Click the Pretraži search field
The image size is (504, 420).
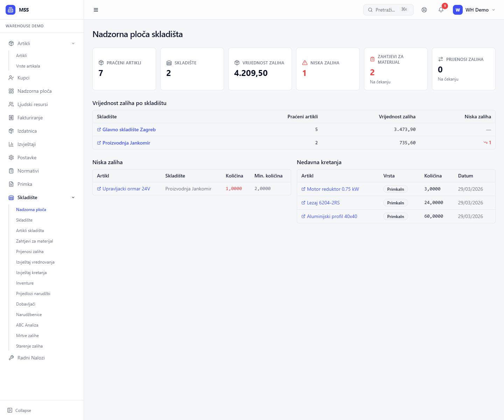tap(385, 10)
